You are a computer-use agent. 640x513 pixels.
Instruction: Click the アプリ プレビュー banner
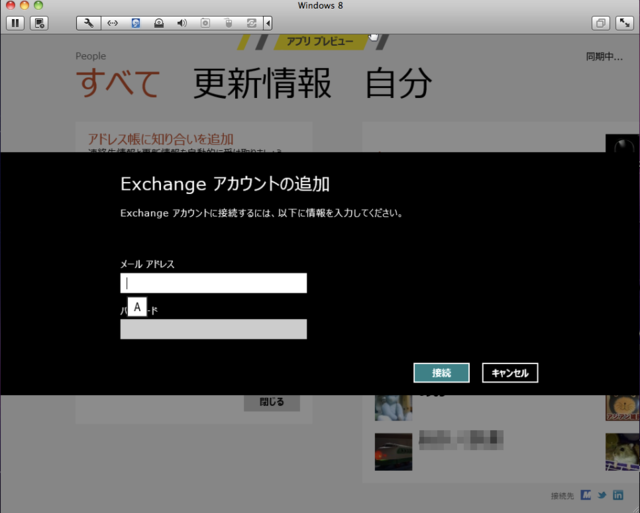(320, 42)
